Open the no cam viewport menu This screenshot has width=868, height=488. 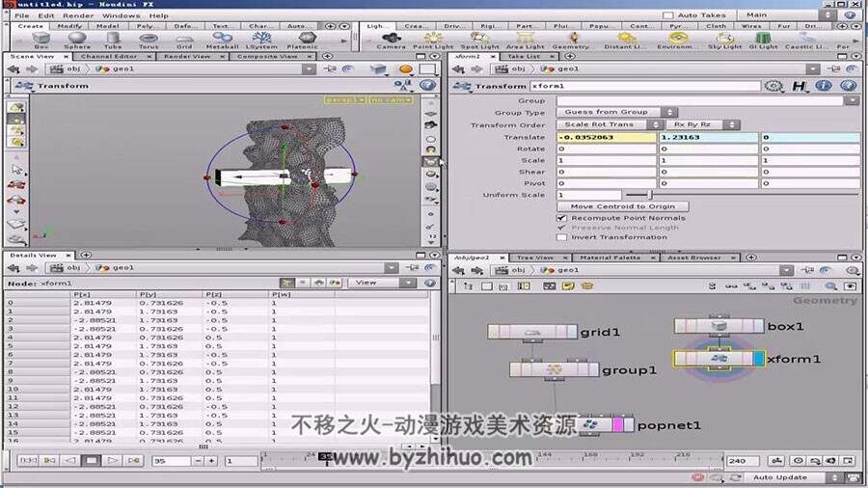pyautogui.click(x=391, y=99)
